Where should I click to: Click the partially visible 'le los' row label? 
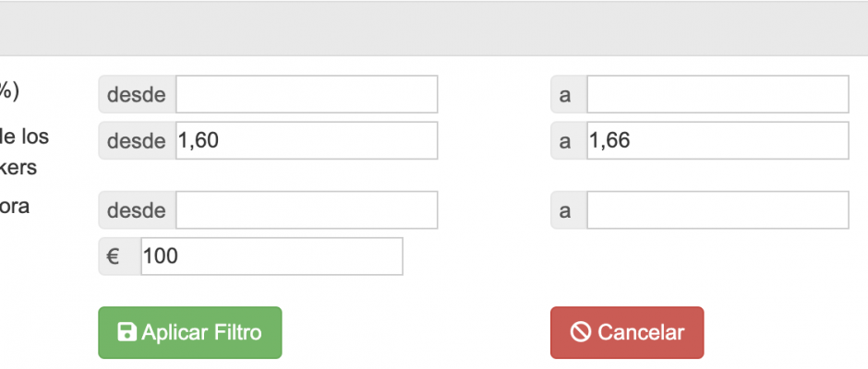(x=24, y=137)
